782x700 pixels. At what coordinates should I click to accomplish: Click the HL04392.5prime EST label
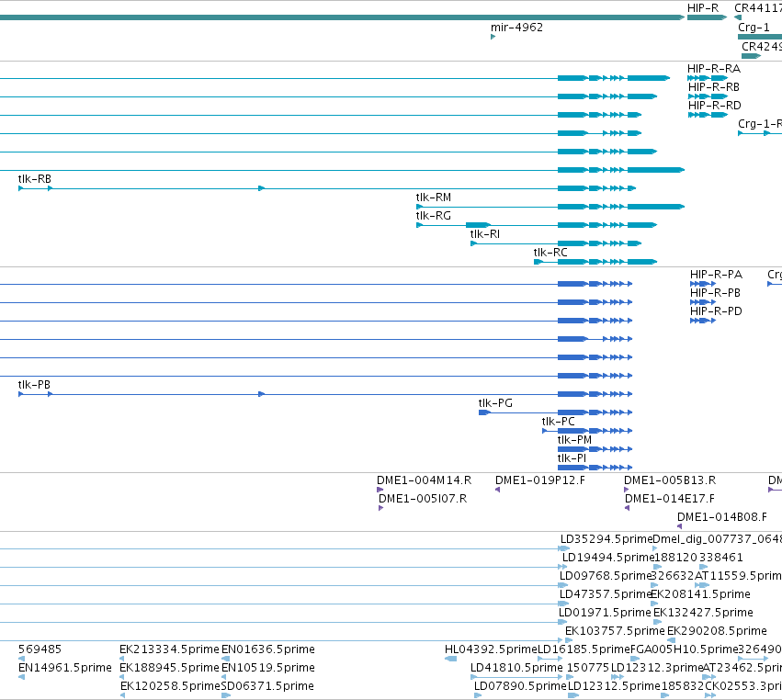point(491,649)
